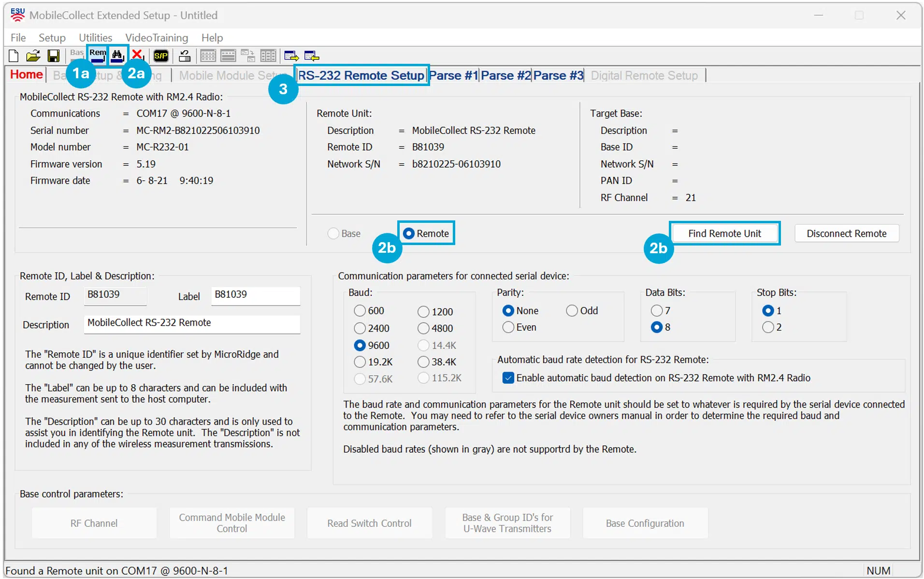Image resolution: width=924 pixels, height=579 pixels.
Task: Open the Setup menu
Action: coord(52,38)
